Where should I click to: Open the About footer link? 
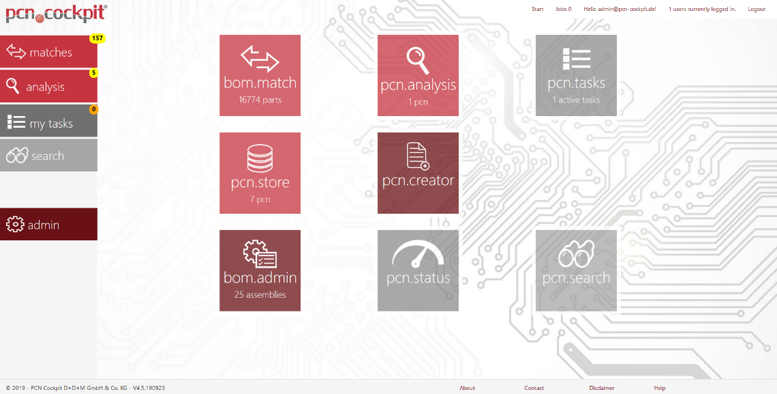[467, 388]
